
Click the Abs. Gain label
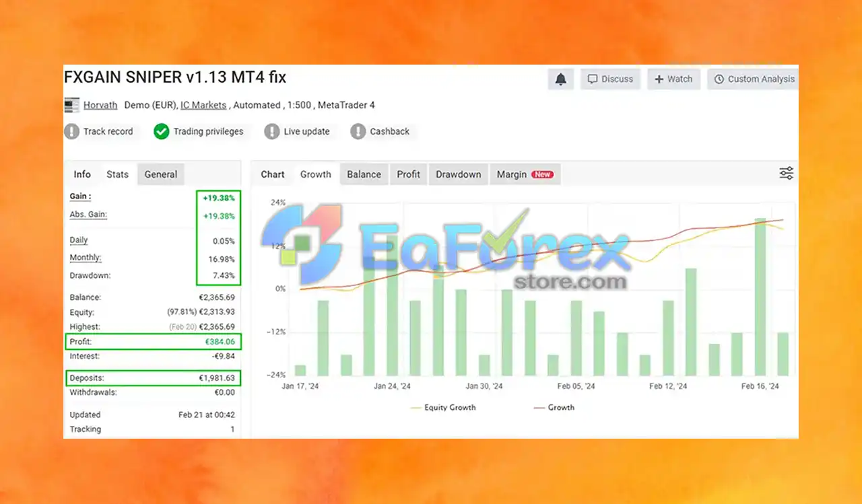88,215
